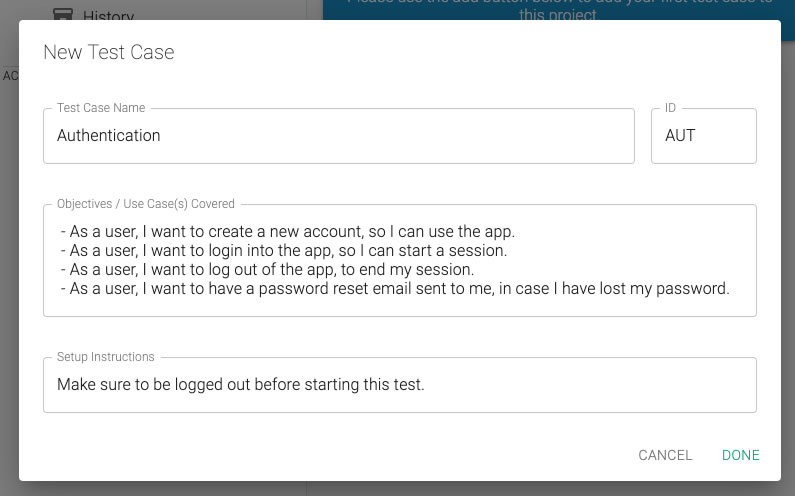Click empty space below text in Objectives box

pyautogui.click(x=400, y=307)
